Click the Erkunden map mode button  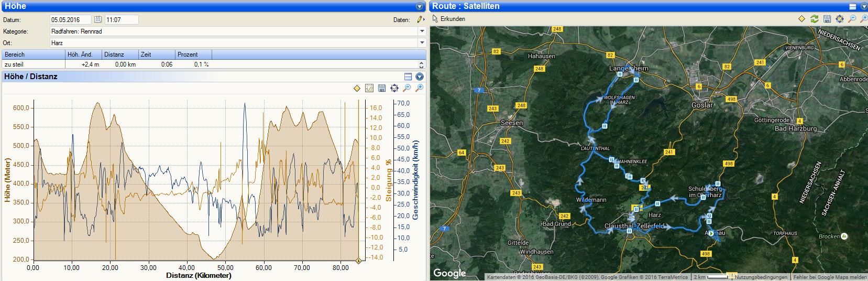point(449,19)
